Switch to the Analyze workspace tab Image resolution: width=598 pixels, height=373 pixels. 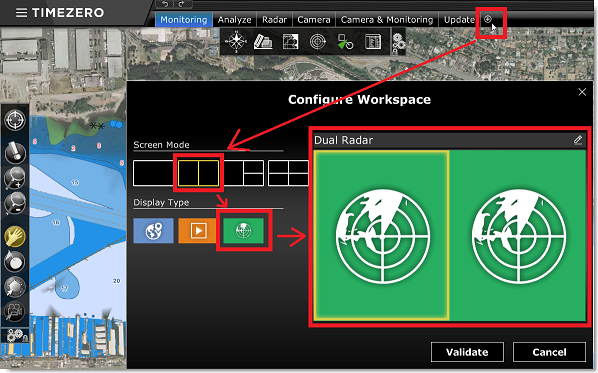tap(235, 20)
